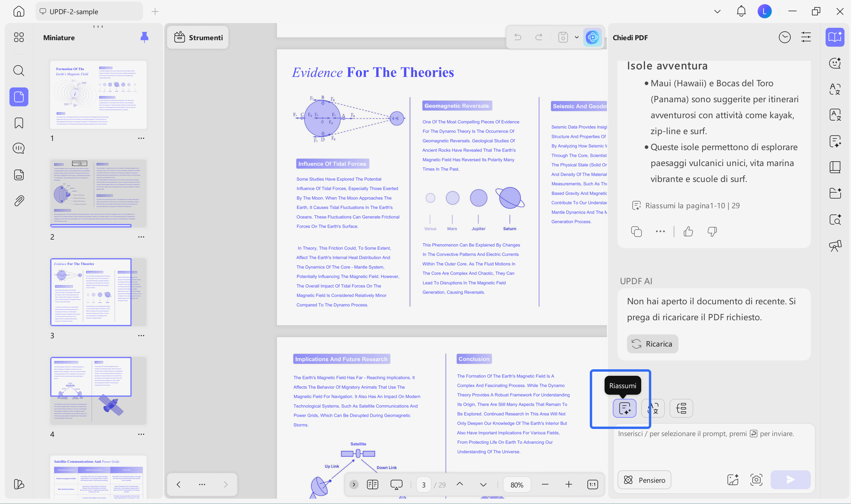The height and width of the screenshot is (504, 851).
Task: Toggle the two-page reading view
Action: [372, 485]
